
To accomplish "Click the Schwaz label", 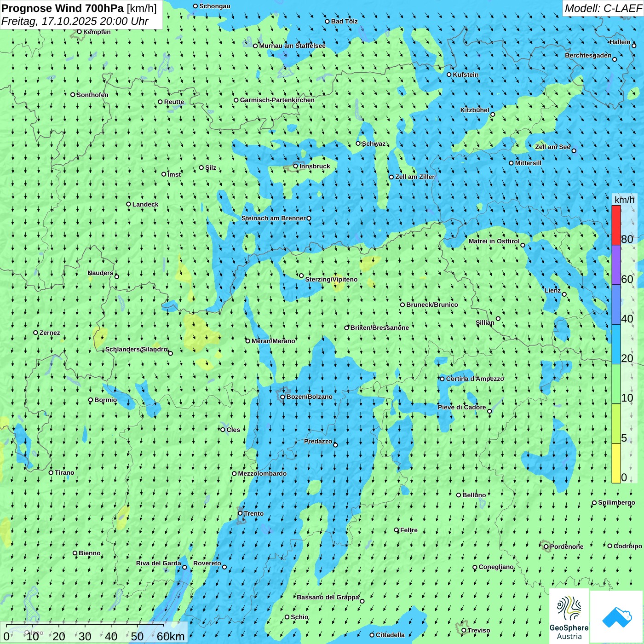I will click(374, 144).
